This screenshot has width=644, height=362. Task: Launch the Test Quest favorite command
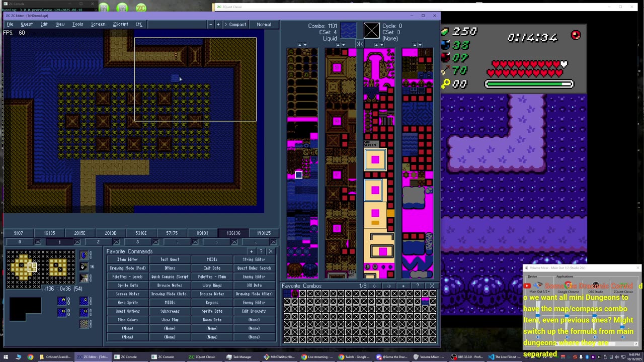(x=170, y=259)
